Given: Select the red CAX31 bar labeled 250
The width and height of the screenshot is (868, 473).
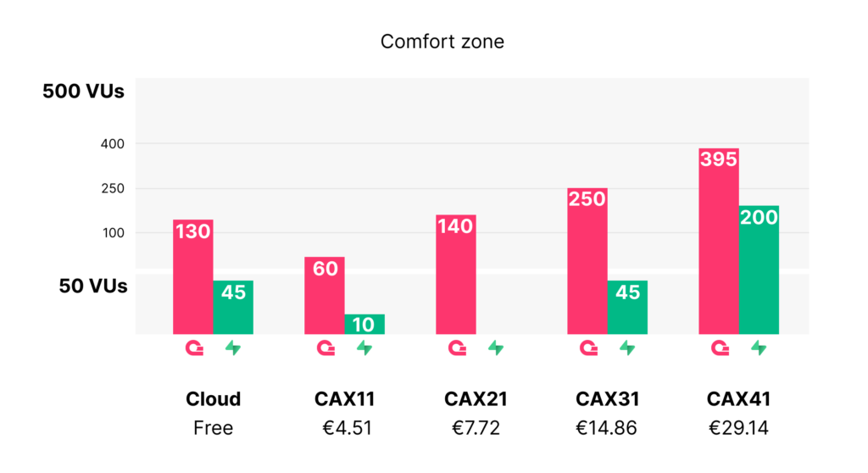Looking at the screenshot, I should tap(587, 261).
